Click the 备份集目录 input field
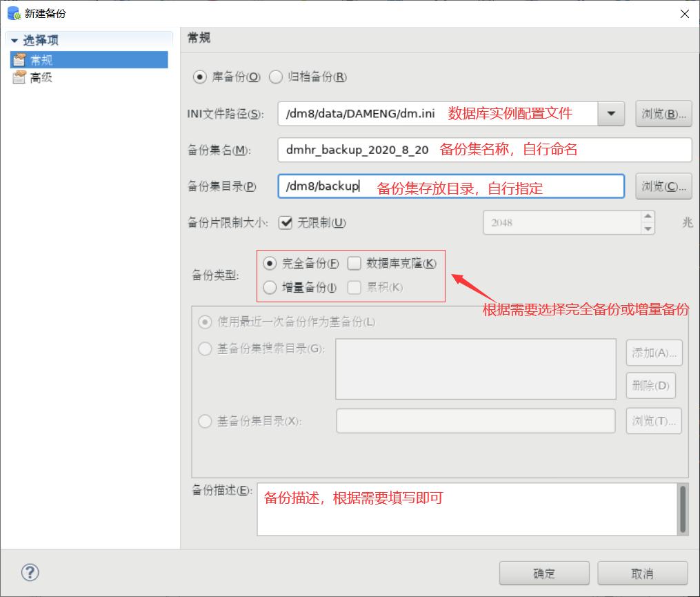700x597 pixels. tap(451, 186)
